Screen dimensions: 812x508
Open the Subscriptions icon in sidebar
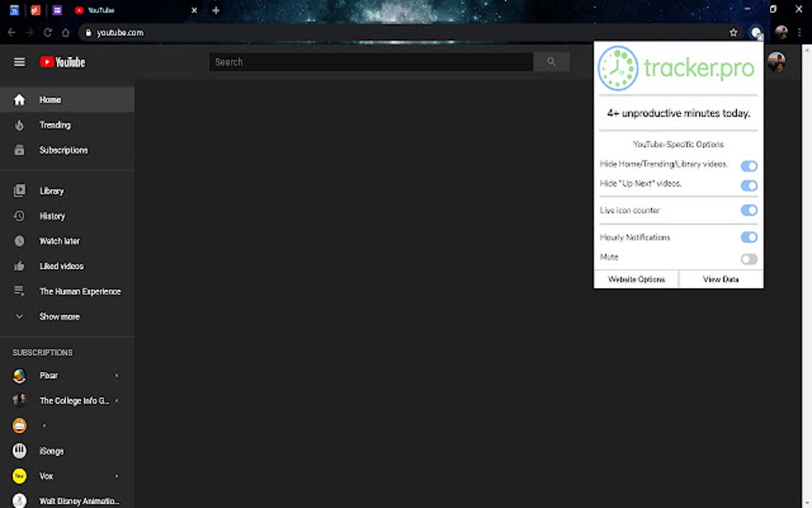click(19, 150)
